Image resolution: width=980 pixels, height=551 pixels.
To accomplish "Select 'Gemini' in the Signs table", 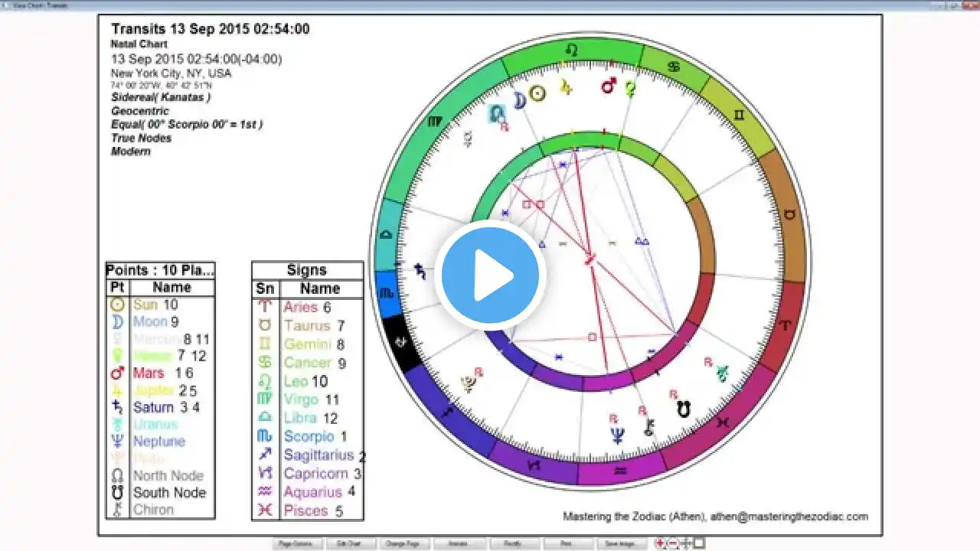I will pos(307,344).
